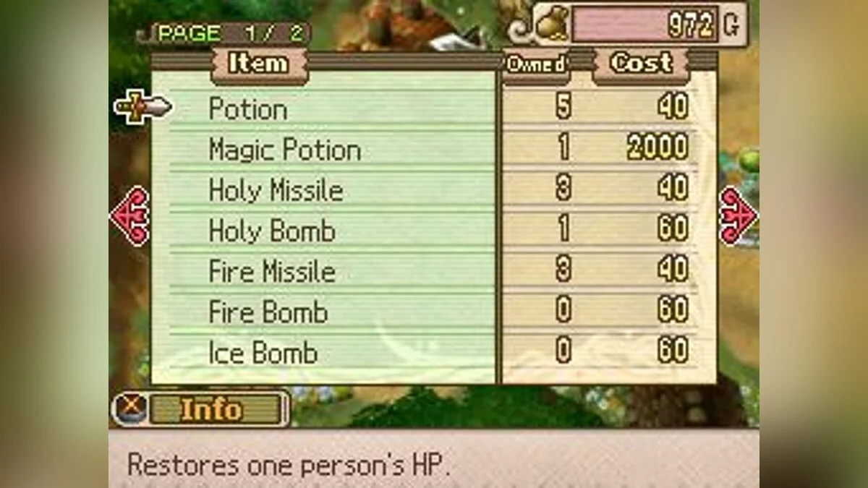Click the Item column header
The width and height of the screenshot is (868, 488).
click(258, 64)
